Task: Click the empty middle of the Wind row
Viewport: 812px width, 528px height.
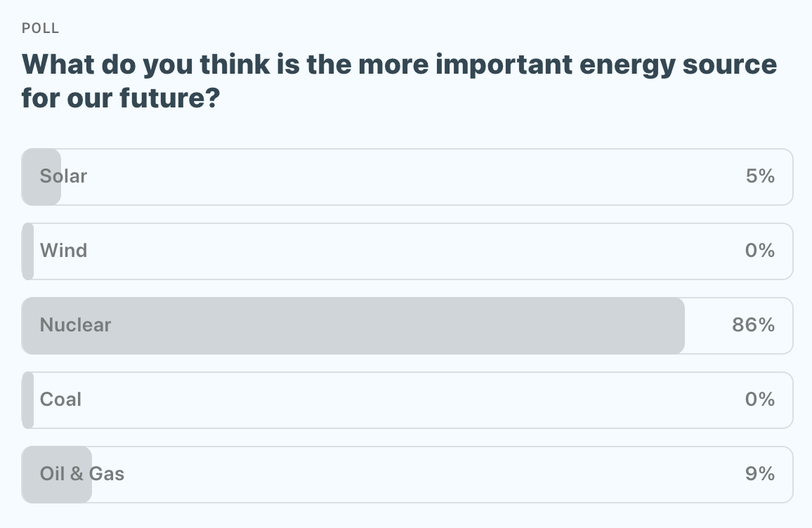Action: click(407, 251)
